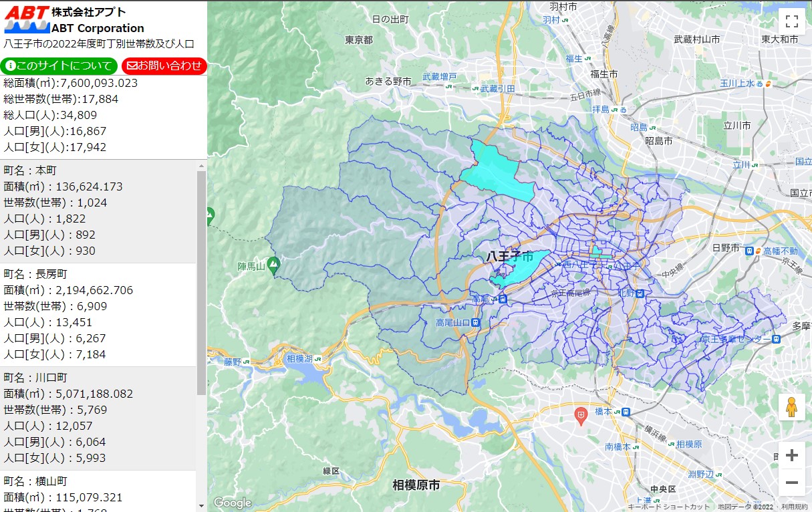
Task: Select the red hospital marker near 橋本
Action: click(581, 415)
